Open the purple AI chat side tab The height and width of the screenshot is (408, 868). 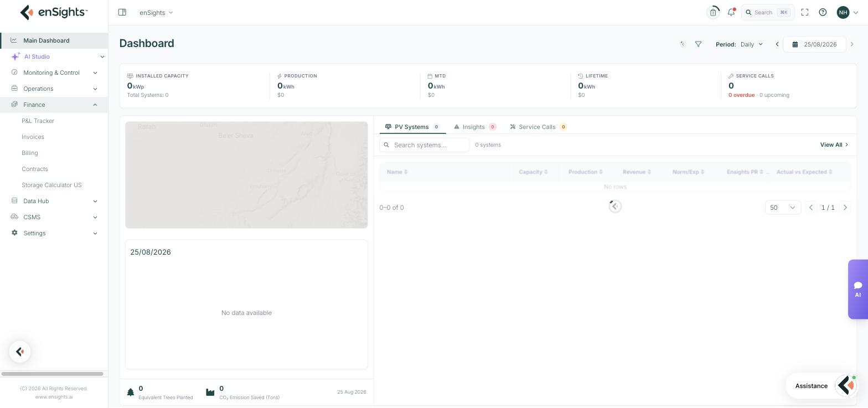point(857,289)
